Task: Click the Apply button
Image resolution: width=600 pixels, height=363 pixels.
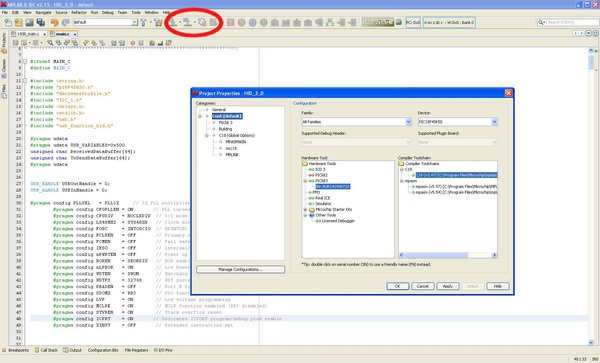Action: coord(448,286)
